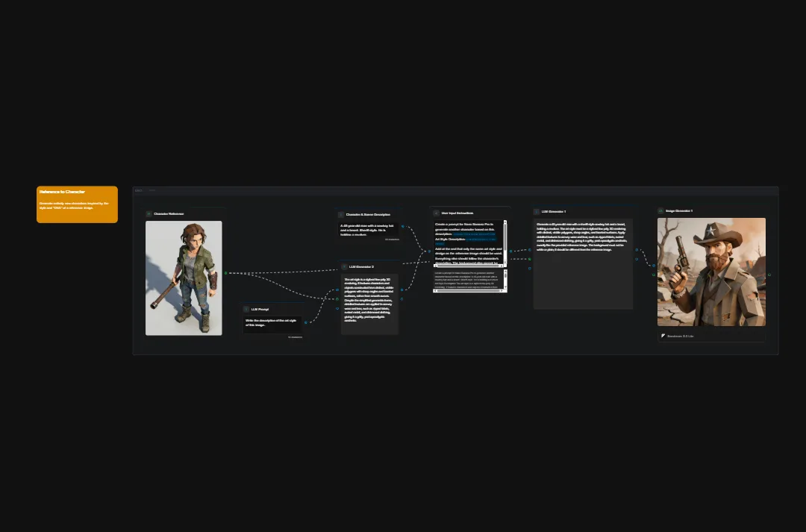Click the User Input Instructions node icon
The image size is (806, 532).
click(436, 213)
